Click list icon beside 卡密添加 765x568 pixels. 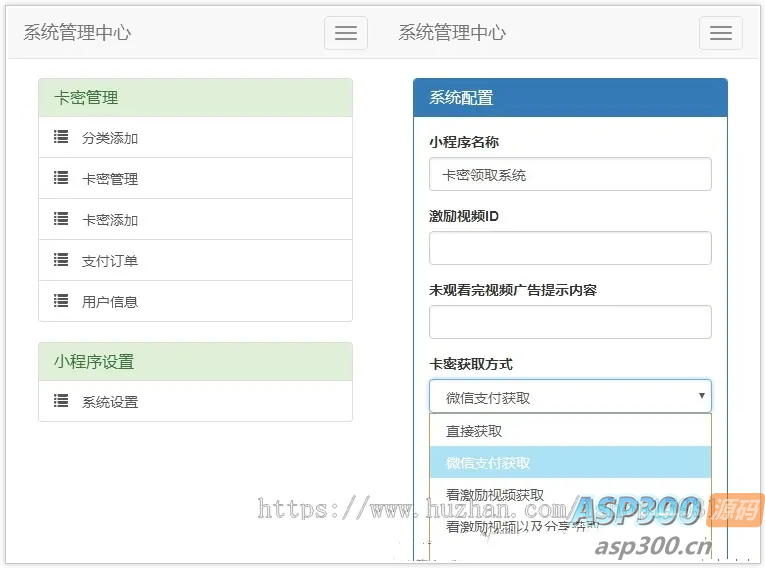pos(61,219)
